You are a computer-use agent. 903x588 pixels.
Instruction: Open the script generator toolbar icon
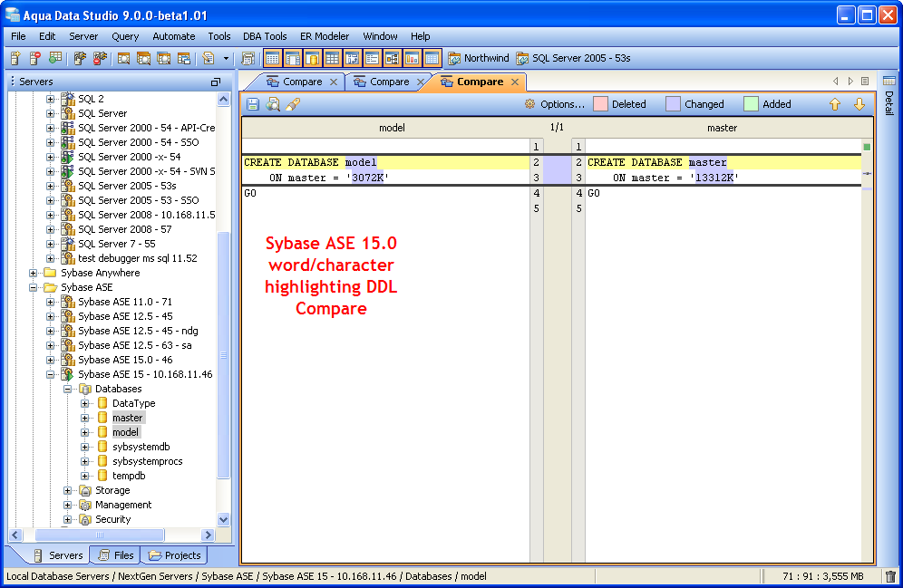click(208, 58)
